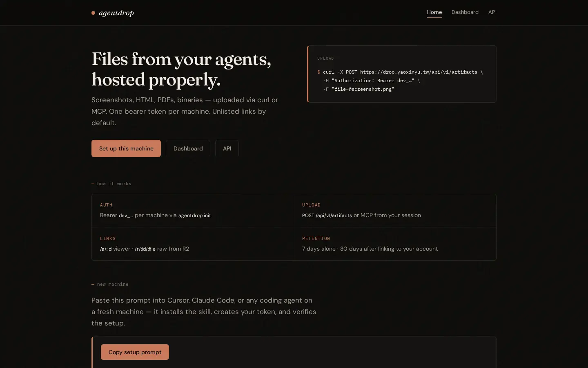Click the orange dot logo icon

(94, 13)
